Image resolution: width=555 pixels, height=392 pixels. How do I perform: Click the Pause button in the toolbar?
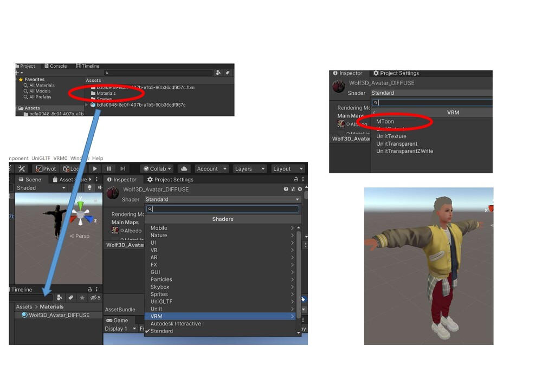[x=109, y=168]
